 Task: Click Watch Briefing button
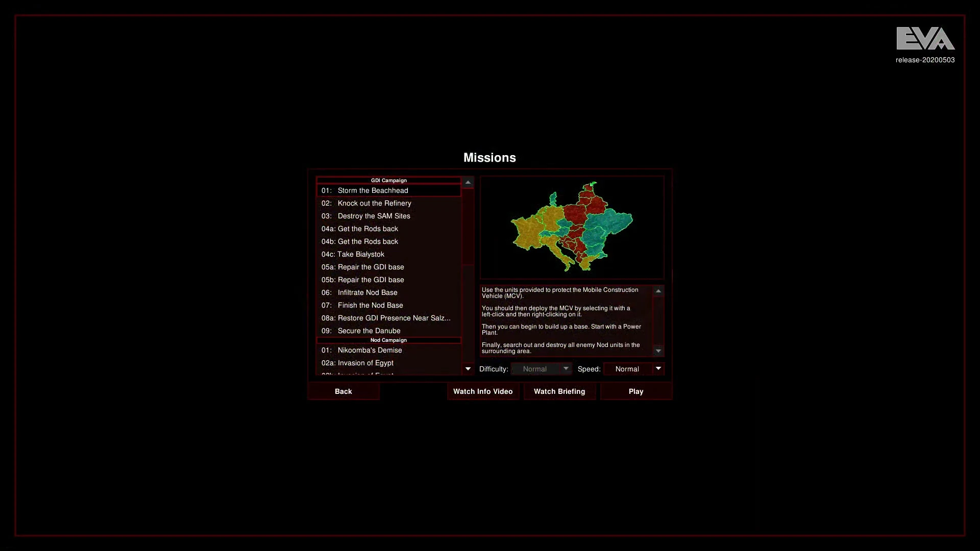pyautogui.click(x=559, y=391)
